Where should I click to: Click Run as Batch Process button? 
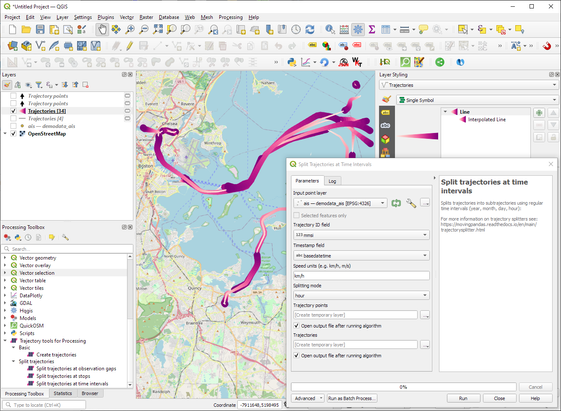352,398
